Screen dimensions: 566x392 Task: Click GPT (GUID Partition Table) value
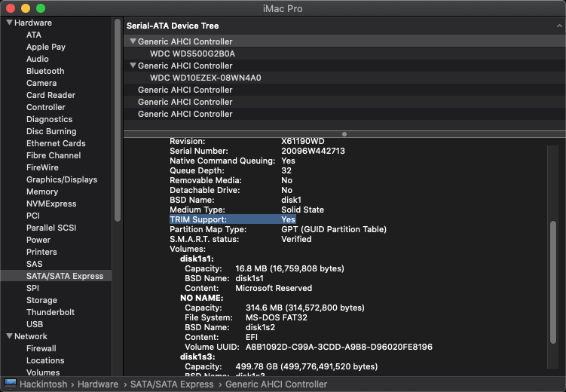(334, 229)
